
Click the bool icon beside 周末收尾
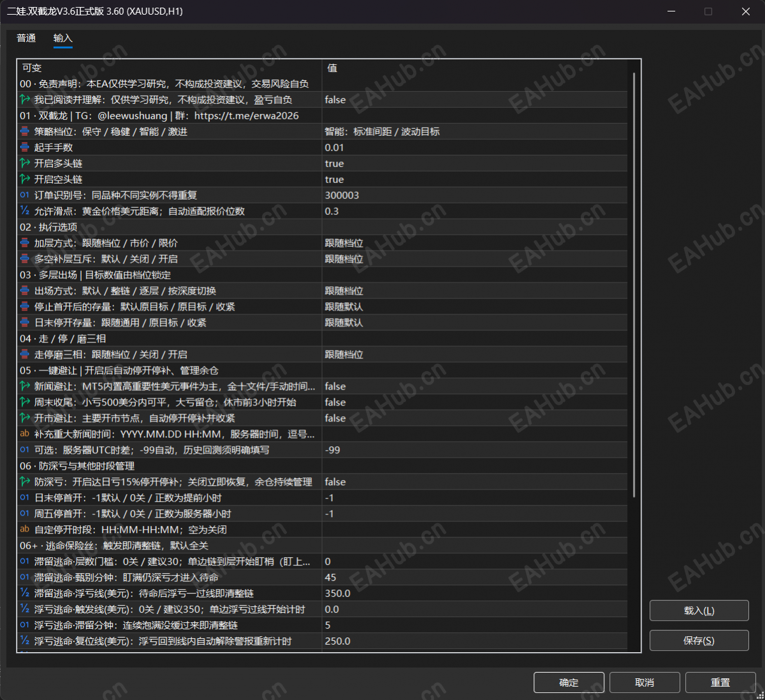pos(25,402)
